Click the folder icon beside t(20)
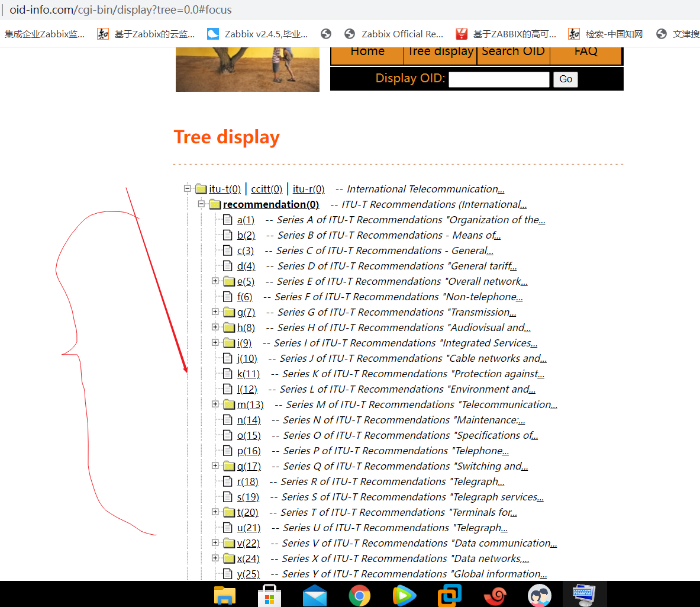The image size is (700, 607). [229, 512]
